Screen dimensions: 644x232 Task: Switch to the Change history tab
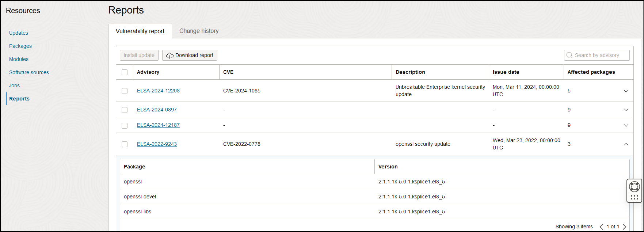199,31
